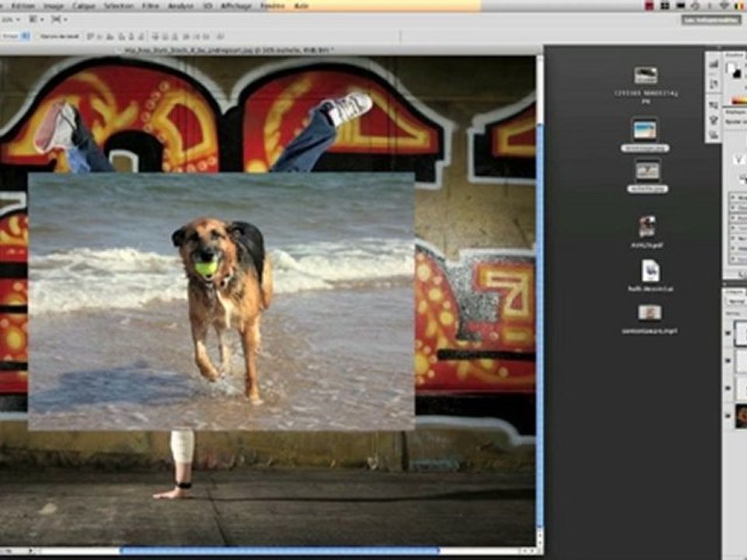Screen dimensions: 747x560
Task: Open the bottom collapsed panel dock icon
Action: (714, 135)
